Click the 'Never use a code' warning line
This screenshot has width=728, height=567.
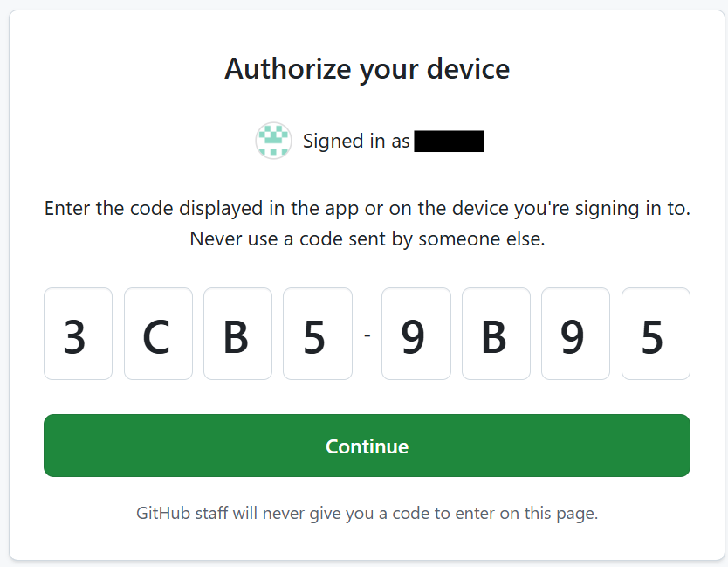[367, 239]
